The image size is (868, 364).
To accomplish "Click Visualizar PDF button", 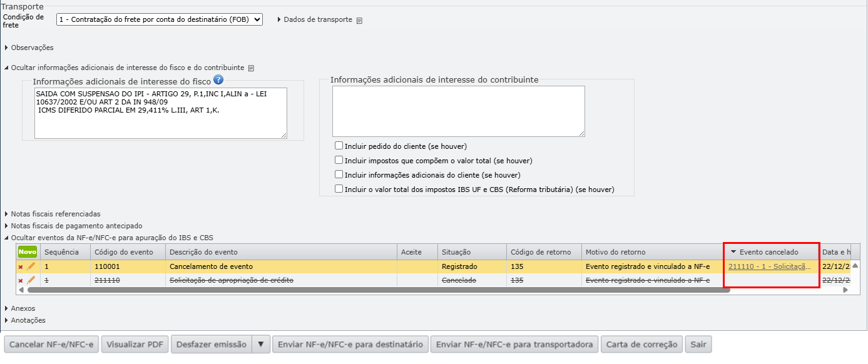I will [x=135, y=345].
